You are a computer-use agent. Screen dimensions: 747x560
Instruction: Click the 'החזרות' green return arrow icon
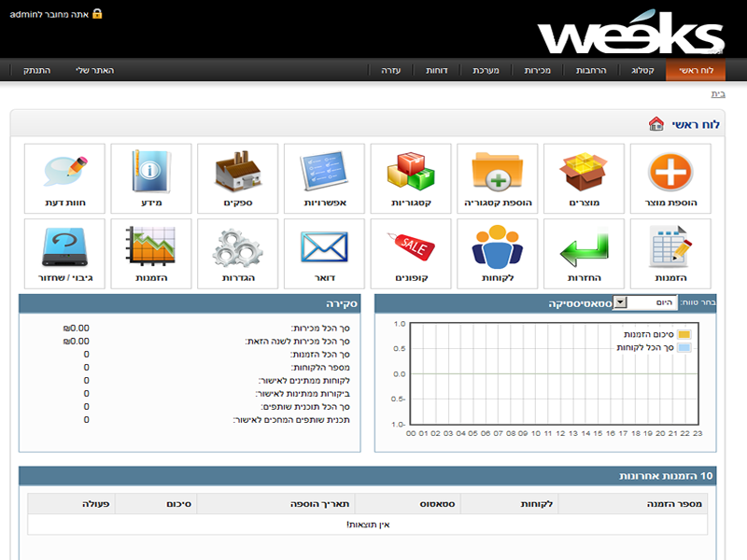585,247
